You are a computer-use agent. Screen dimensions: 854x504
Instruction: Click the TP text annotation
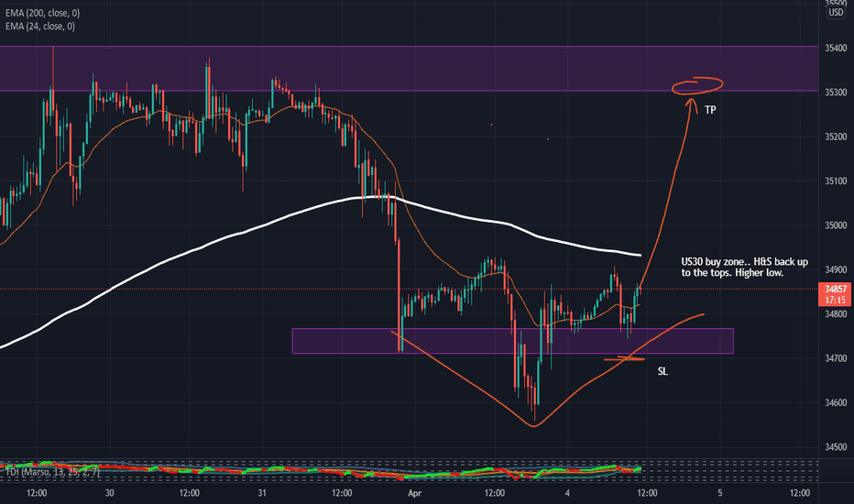pyautogui.click(x=710, y=110)
